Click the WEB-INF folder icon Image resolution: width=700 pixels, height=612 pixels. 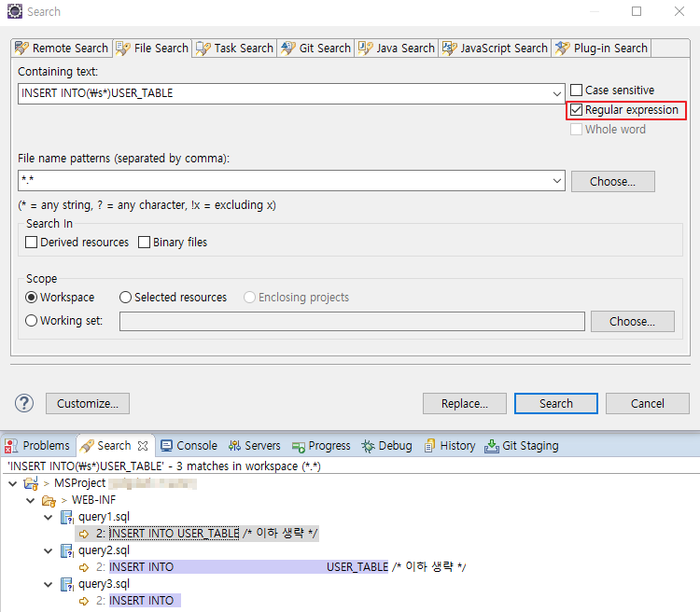pyautogui.click(x=49, y=500)
